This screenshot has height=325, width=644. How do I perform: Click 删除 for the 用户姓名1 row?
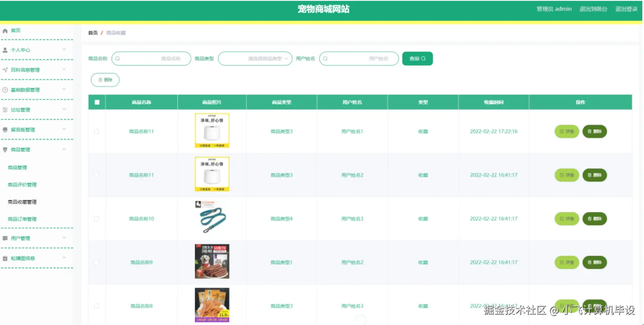[x=595, y=131]
